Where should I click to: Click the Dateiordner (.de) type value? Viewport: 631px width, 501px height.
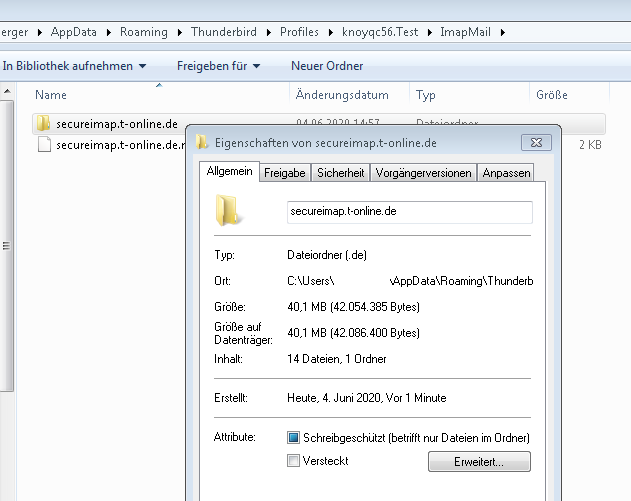coord(327,255)
